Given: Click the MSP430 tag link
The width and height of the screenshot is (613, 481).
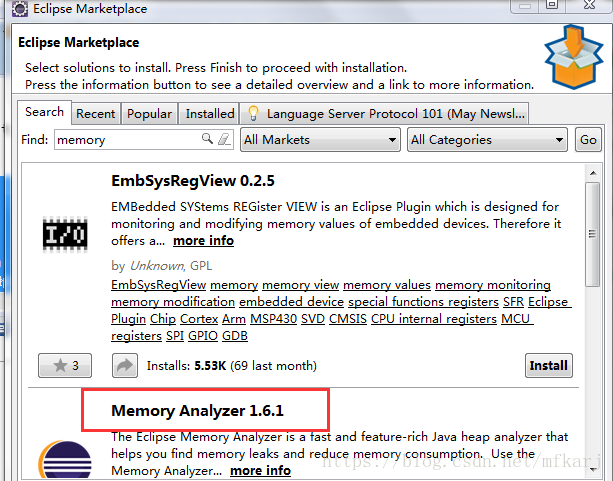Looking at the screenshot, I should (273, 319).
